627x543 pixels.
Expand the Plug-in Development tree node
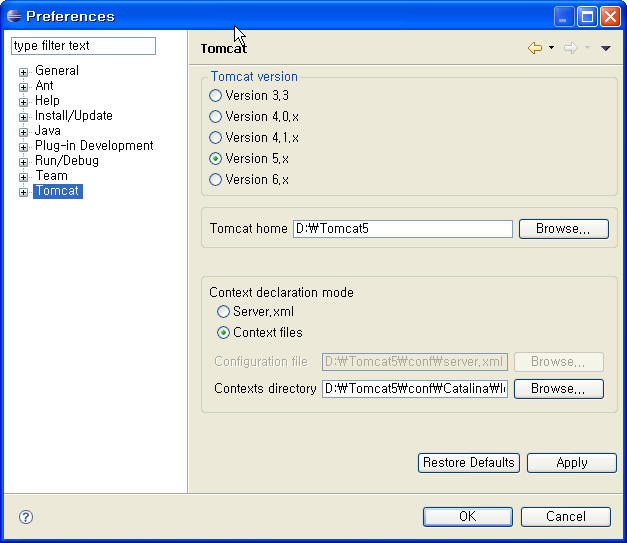[x=23, y=147]
